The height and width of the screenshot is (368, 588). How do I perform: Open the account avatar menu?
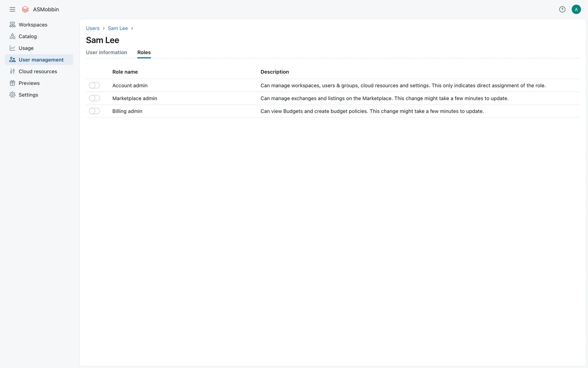click(x=576, y=10)
